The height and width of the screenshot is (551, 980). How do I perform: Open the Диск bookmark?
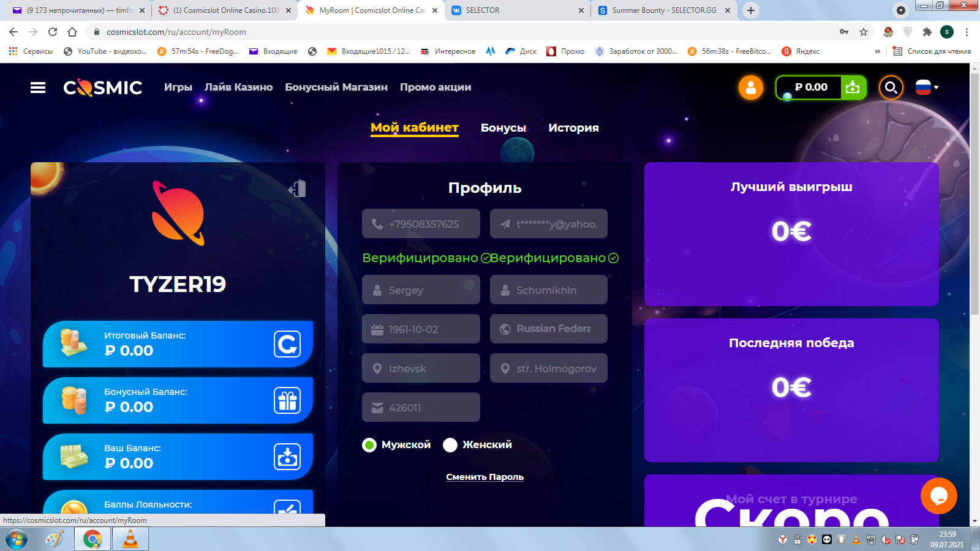point(521,51)
